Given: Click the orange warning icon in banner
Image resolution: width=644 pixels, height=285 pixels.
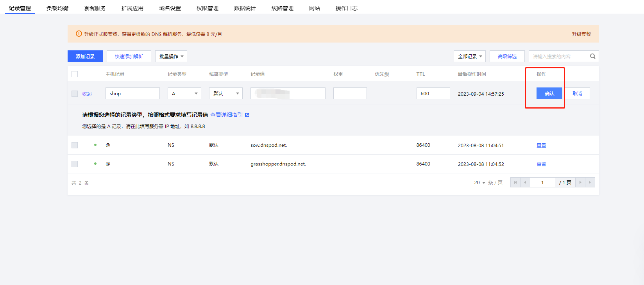Looking at the screenshot, I should point(79,34).
